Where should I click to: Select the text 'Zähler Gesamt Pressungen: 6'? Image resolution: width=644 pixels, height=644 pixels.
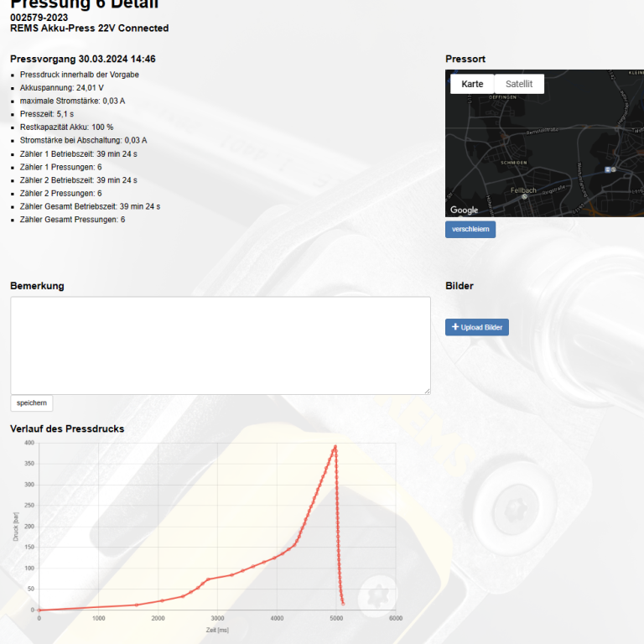[72, 220]
